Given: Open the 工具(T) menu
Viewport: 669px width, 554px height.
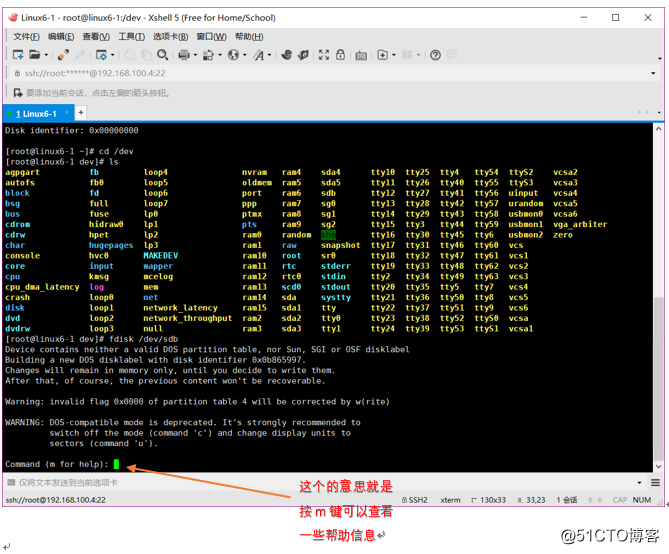Looking at the screenshot, I should pos(131,37).
